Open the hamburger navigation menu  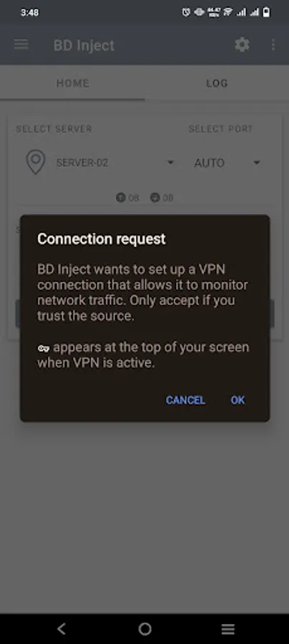point(21,44)
